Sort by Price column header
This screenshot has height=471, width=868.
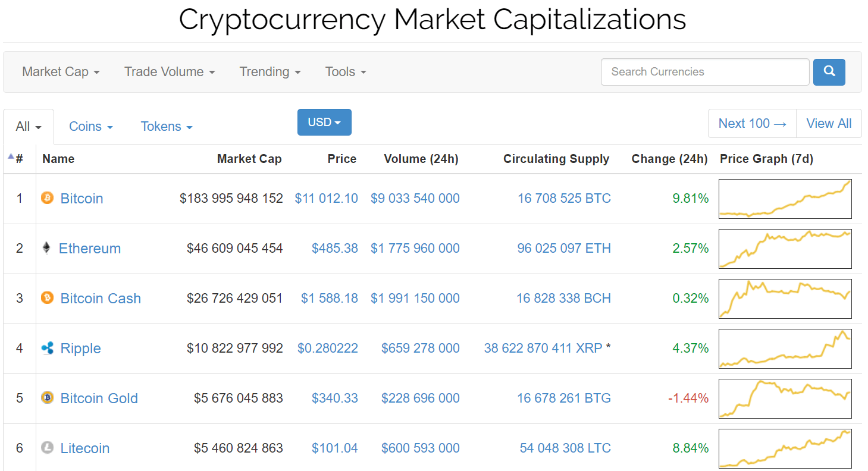(342, 159)
